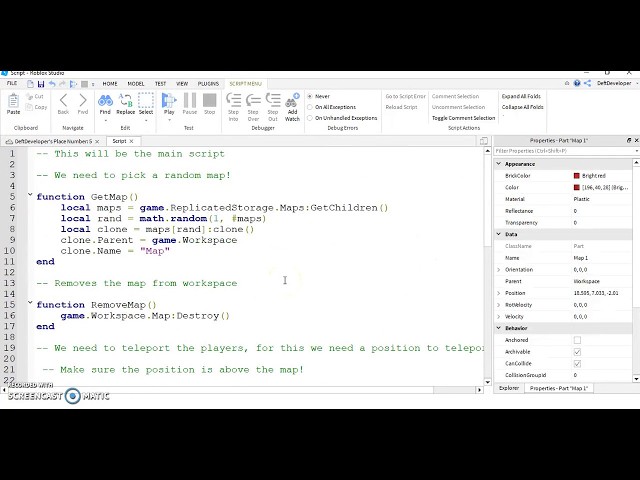The image size is (640, 480).
Task: Redo with the quick access arrow
Action: [62, 84]
